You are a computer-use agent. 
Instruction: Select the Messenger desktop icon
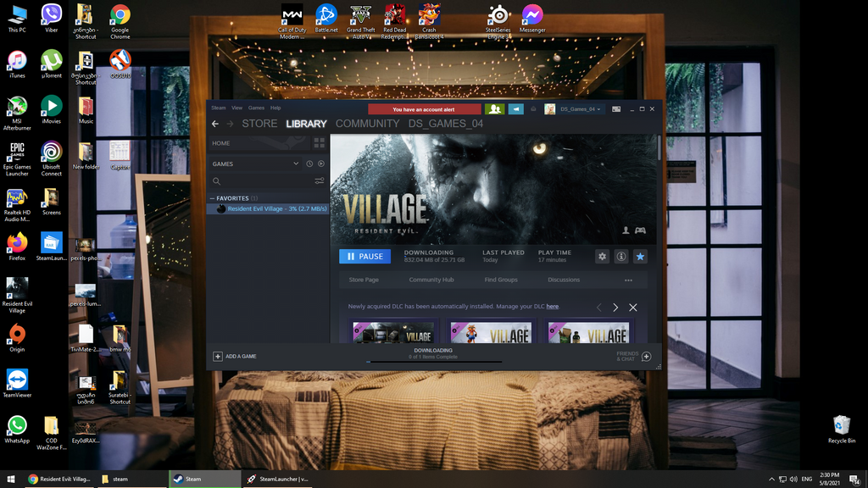532,19
